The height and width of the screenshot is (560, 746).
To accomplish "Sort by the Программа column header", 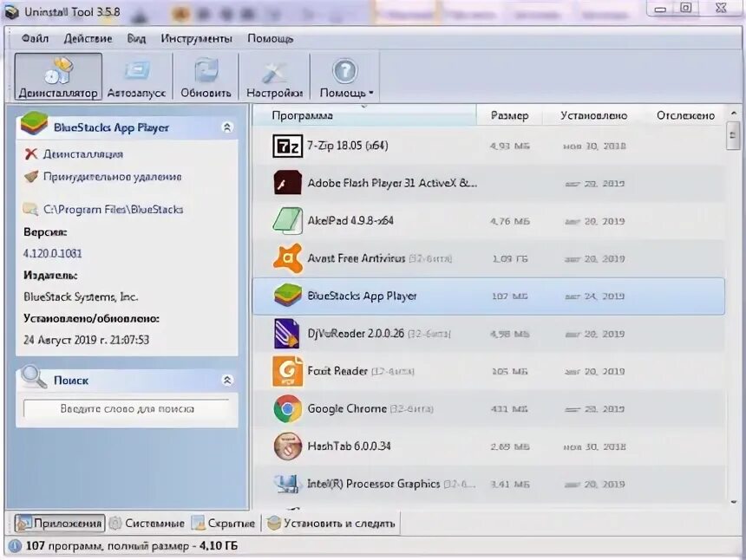I will [x=364, y=115].
